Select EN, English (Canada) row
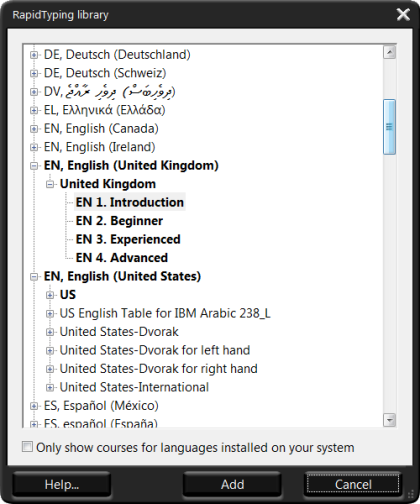Screen dimensions: 420x504 point(101,129)
